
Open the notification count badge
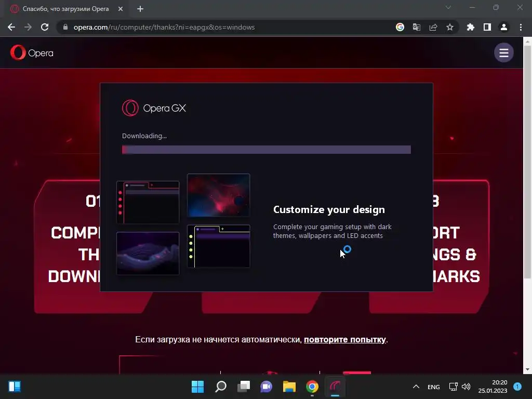pyautogui.click(x=517, y=387)
